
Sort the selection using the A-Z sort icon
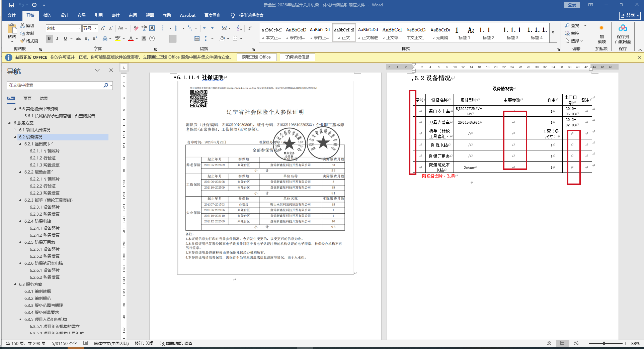click(x=239, y=28)
